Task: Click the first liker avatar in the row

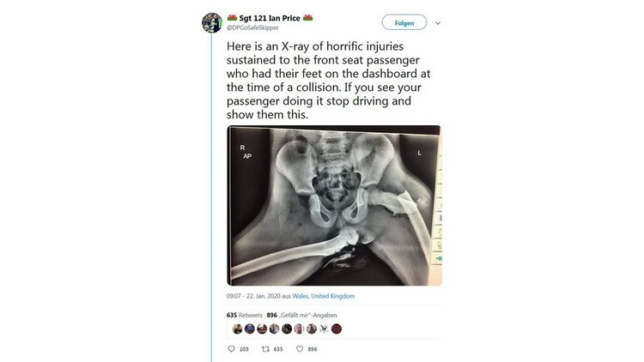Action: (237, 329)
